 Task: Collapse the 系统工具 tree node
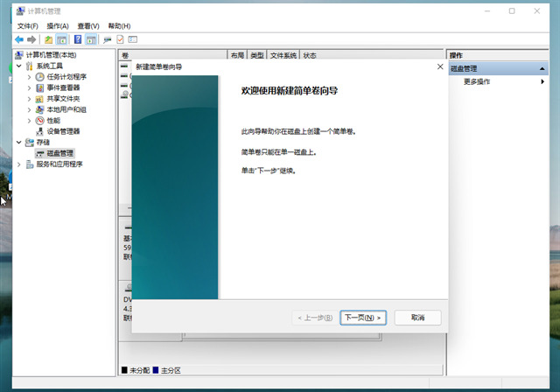19,66
